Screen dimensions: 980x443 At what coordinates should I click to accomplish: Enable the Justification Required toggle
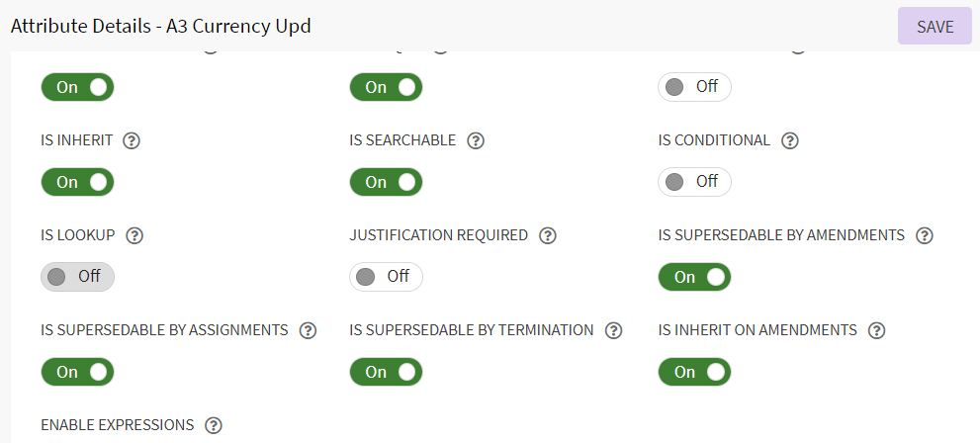coord(386,277)
